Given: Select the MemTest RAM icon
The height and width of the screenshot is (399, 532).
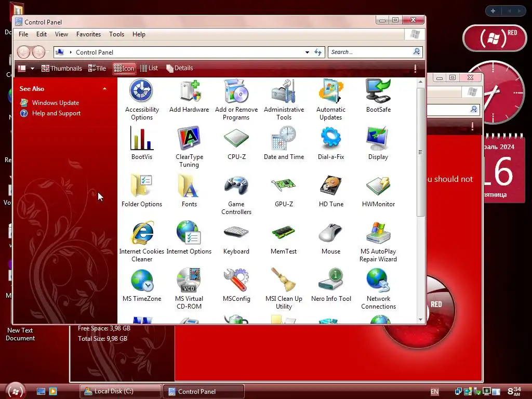Looking at the screenshot, I should point(284,233).
